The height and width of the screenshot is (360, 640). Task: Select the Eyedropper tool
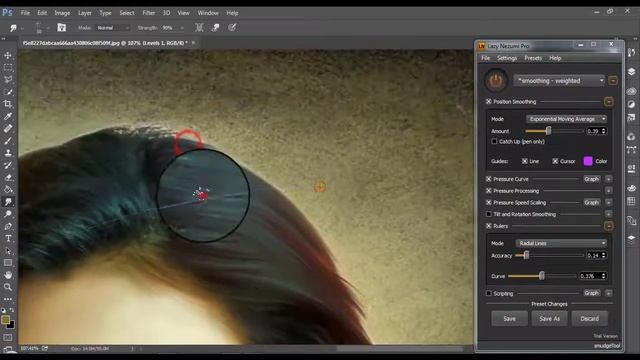[x=8, y=116]
